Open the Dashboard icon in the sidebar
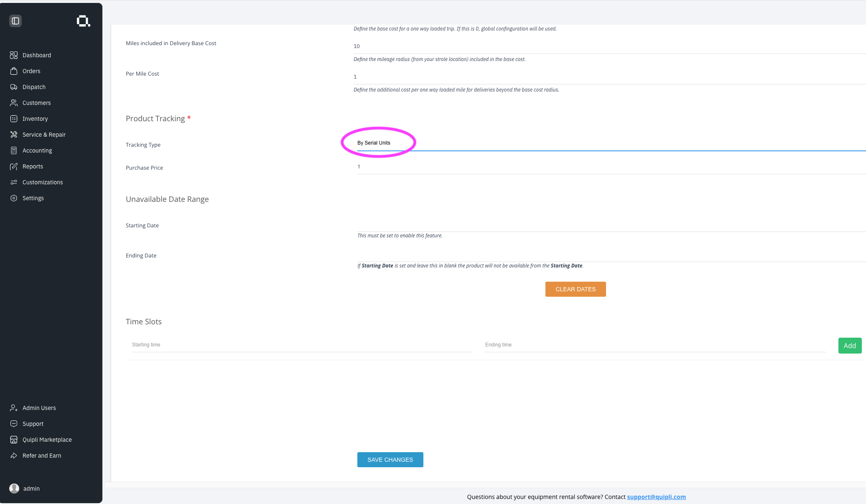866x504 pixels. (14, 55)
